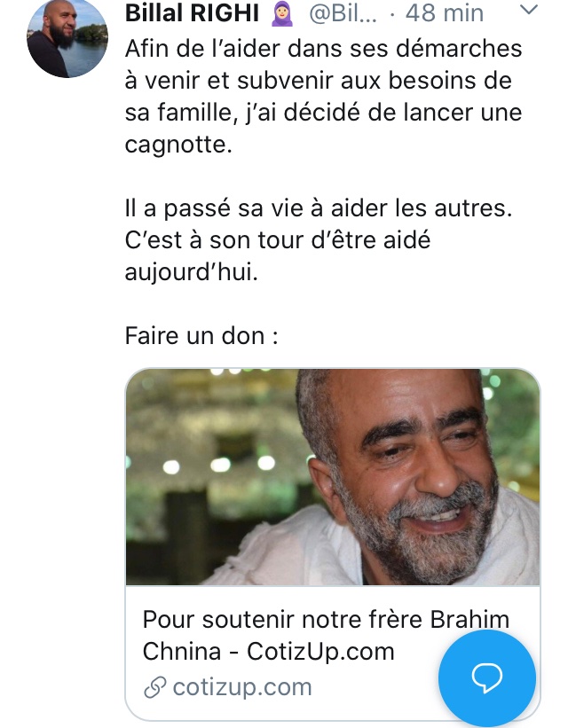This screenshot has width=568, height=728.
Task: Open the cotizup.com domain link
Action: [242, 687]
